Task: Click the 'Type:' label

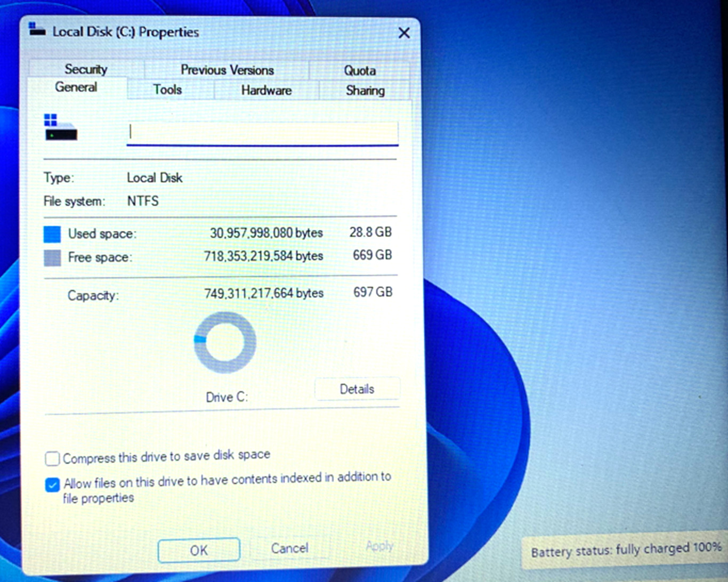Action: coord(59,178)
